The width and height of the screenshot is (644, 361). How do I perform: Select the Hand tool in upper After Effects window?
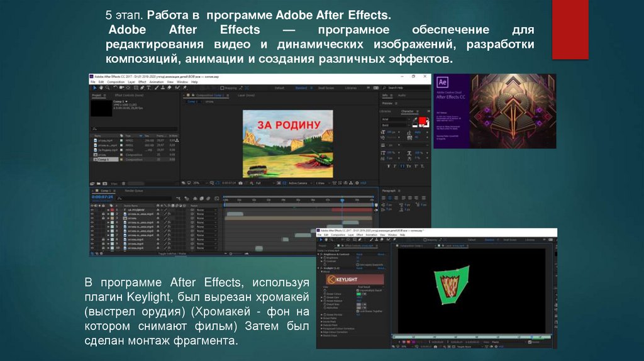coord(101,88)
